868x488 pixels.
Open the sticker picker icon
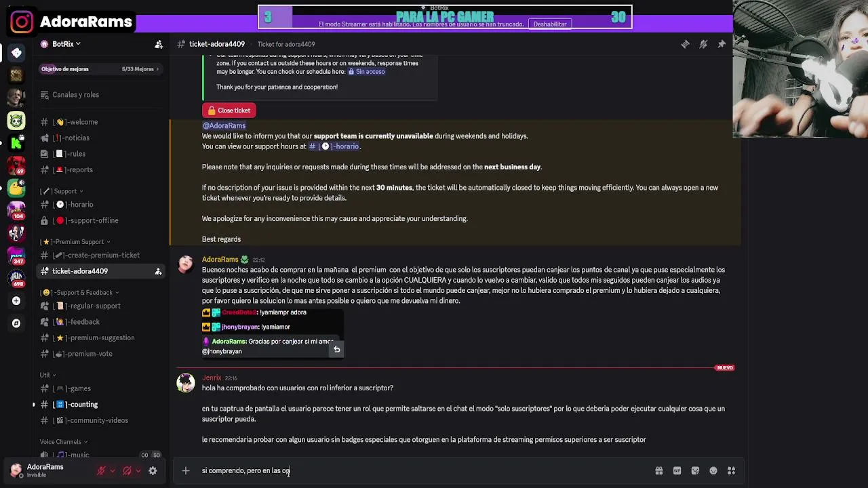click(x=695, y=470)
